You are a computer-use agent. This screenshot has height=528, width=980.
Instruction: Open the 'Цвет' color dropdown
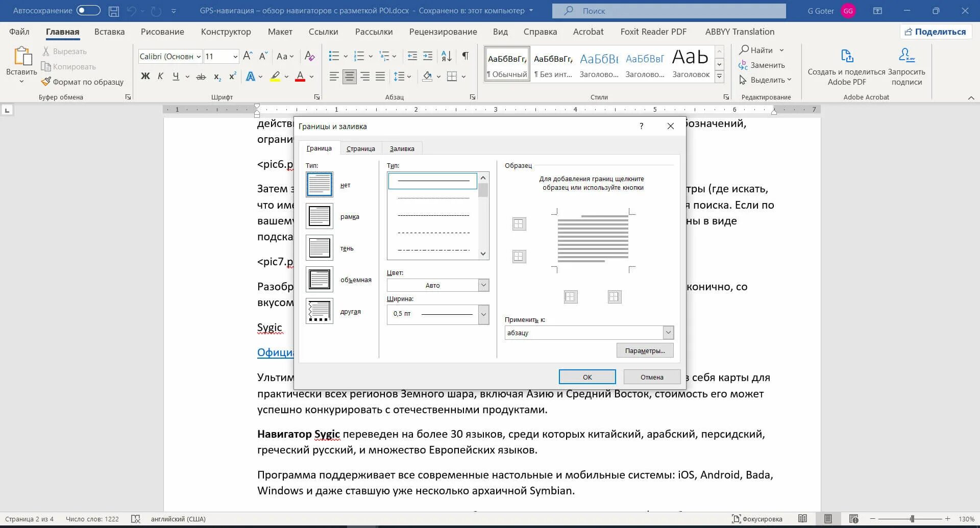(x=438, y=285)
